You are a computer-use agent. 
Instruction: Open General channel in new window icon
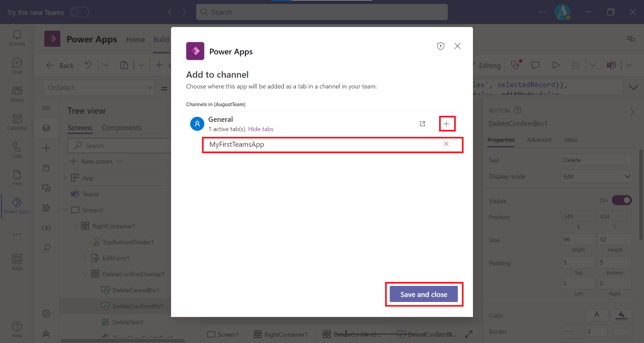point(422,124)
